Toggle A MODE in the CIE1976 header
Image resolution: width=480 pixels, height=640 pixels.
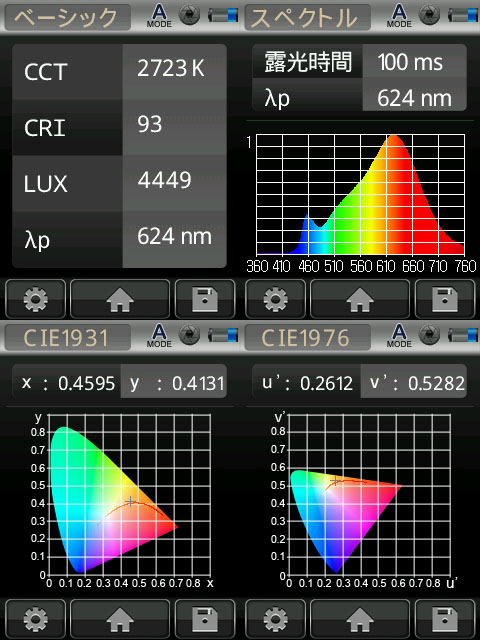coord(399,336)
